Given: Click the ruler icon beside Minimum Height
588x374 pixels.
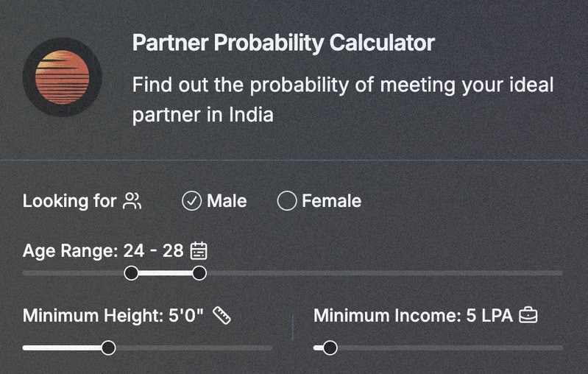Looking at the screenshot, I should 222,316.
